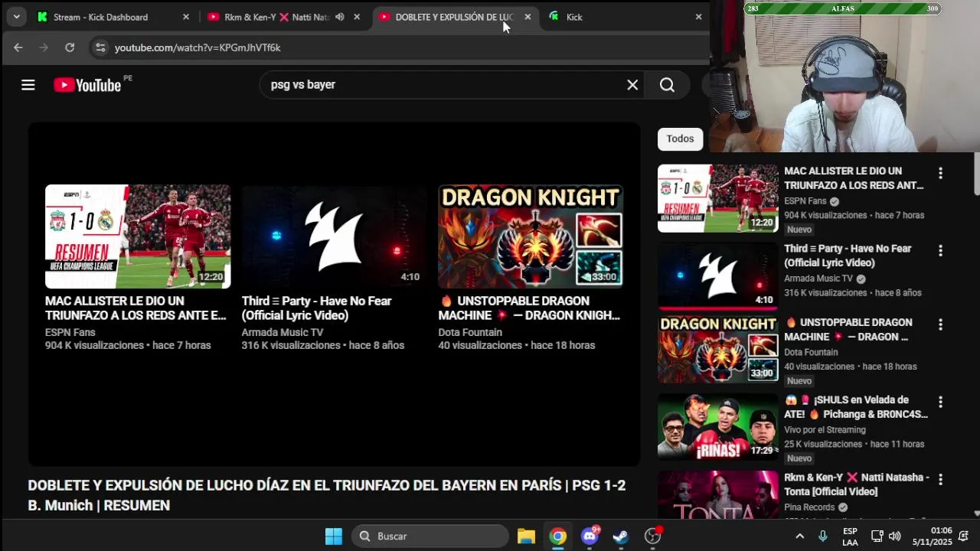The height and width of the screenshot is (551, 980).
Task: Open options for SHULS en Velada video
Action: pos(940,402)
